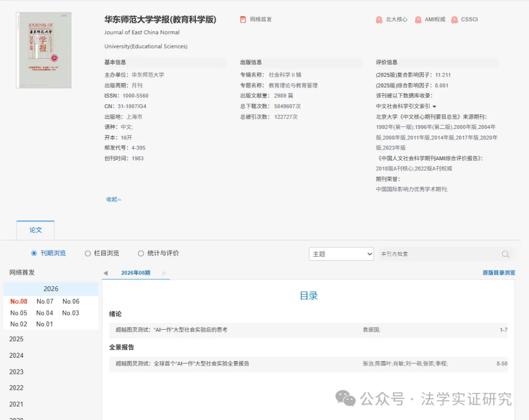Go to next issue with right arrow
Screen dimensions: 529x420
pyautogui.click(x=164, y=273)
